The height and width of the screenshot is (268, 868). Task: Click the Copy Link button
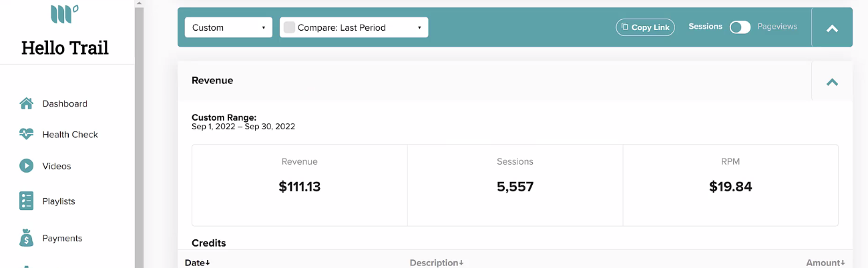(646, 27)
